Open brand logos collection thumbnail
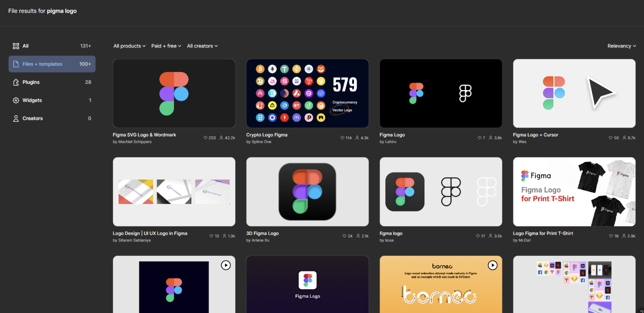Viewport: 644px width, 313px height. (x=574, y=284)
